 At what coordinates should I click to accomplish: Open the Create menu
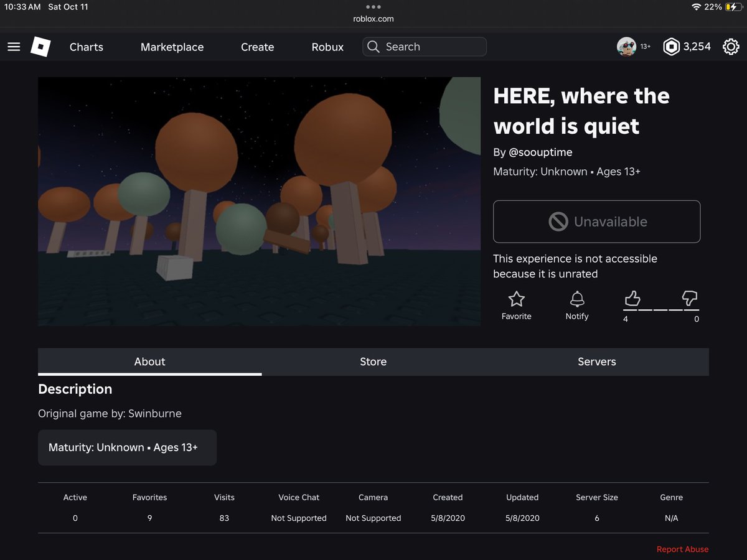257,47
